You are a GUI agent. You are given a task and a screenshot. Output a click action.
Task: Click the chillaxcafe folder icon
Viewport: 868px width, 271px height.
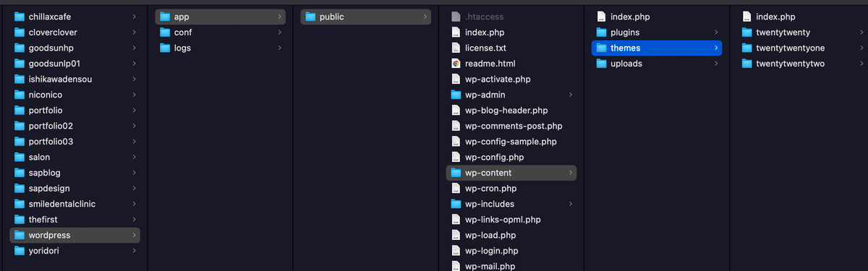coord(20,17)
